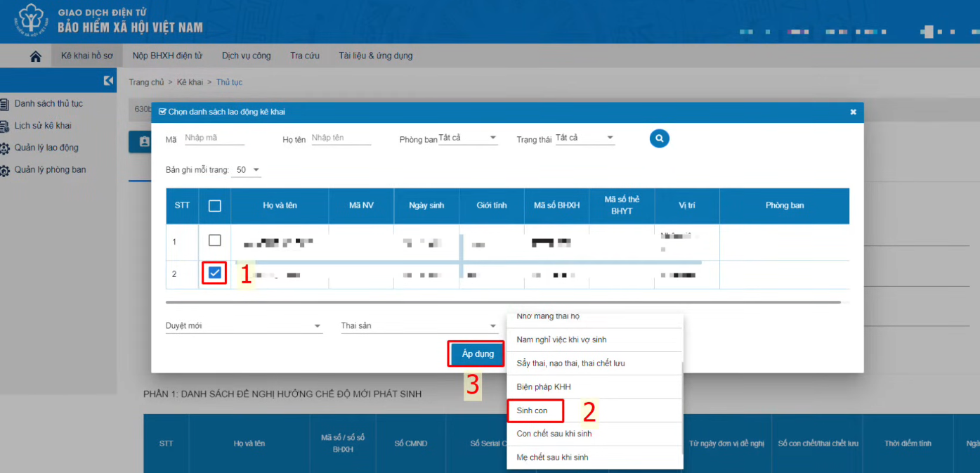
Task: Select Biện pháp KHH option
Action: pos(594,387)
